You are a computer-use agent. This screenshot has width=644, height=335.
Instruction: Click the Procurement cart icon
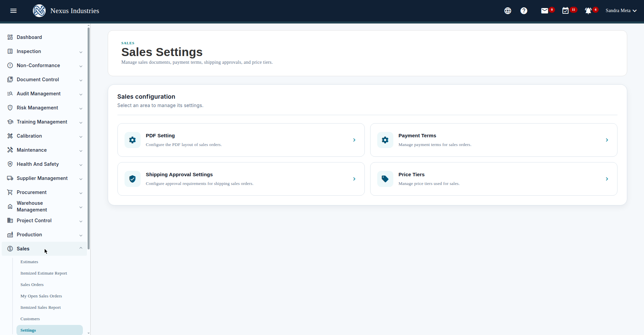pos(10,192)
